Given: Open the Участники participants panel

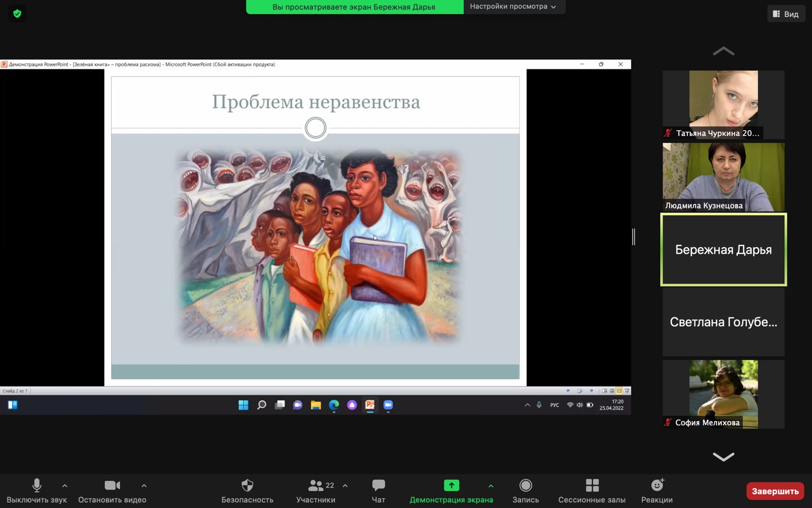Looking at the screenshot, I should pyautogui.click(x=316, y=491).
